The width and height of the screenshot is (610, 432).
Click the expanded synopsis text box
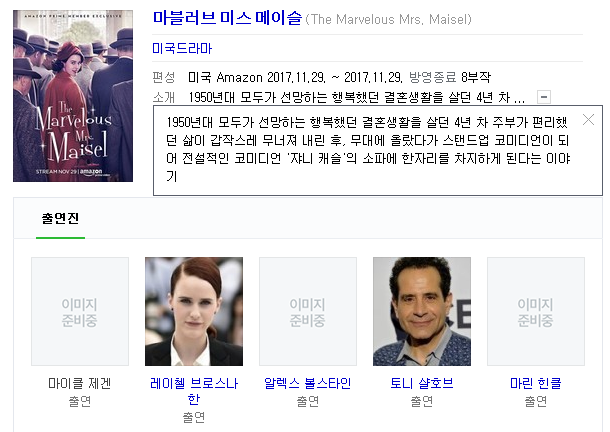coord(378,150)
